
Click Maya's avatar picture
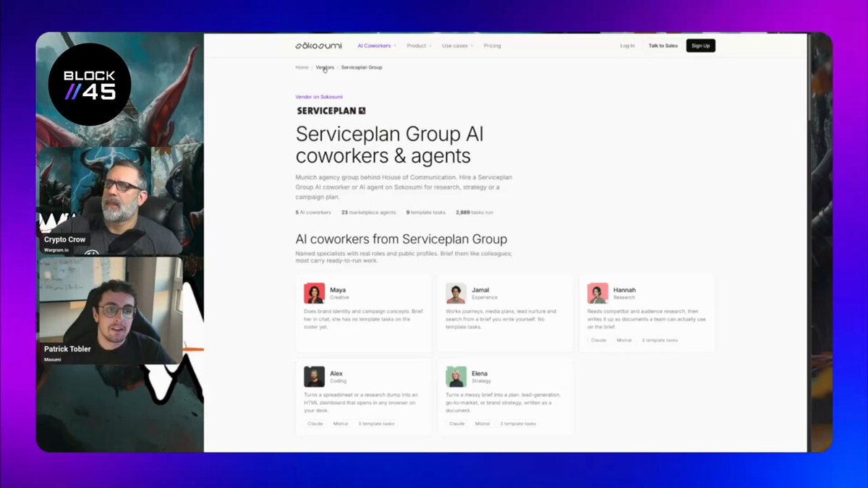[x=314, y=293]
